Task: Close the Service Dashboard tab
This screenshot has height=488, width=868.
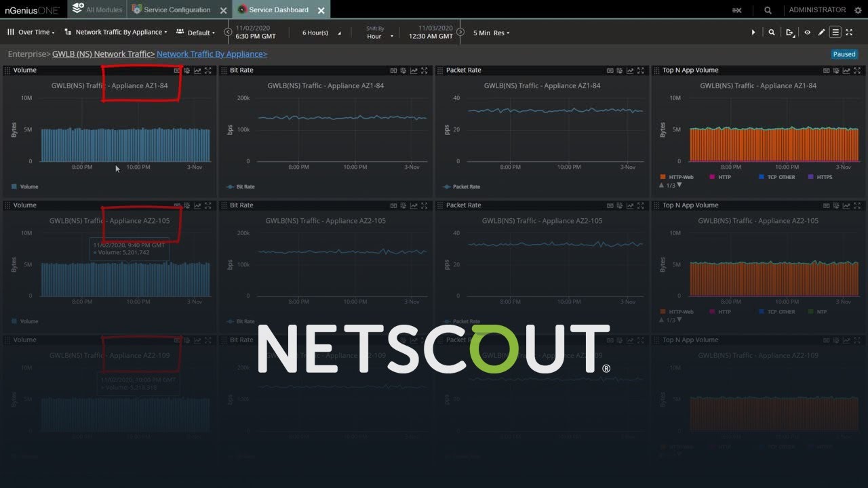Action: point(321,10)
